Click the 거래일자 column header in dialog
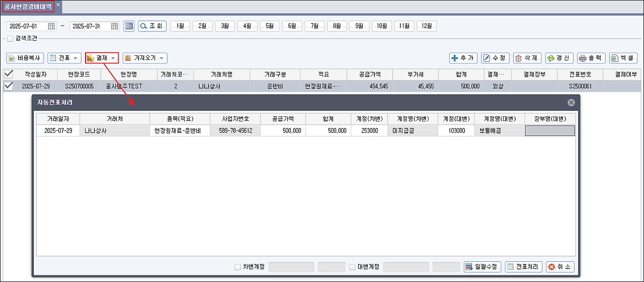This screenshot has width=644, height=282. tap(58, 119)
